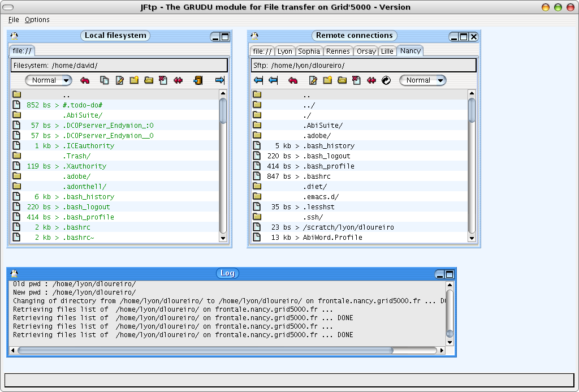
Task: Click the red back arrow in Remote connections toolbar
Action: click(x=293, y=80)
